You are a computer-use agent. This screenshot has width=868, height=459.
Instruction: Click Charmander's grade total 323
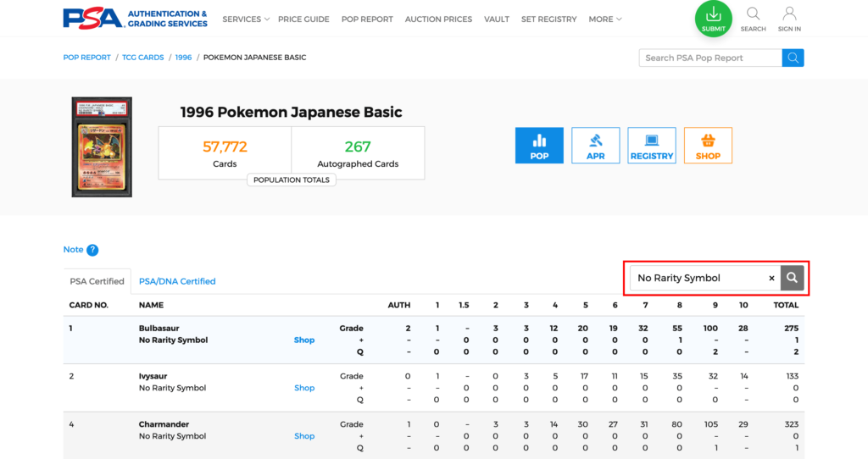(x=792, y=424)
